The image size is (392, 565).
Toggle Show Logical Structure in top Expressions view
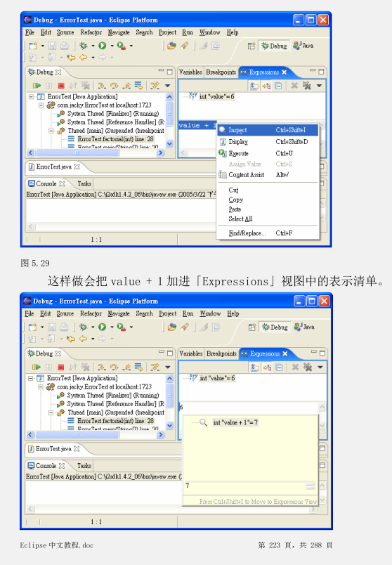[x=267, y=86]
